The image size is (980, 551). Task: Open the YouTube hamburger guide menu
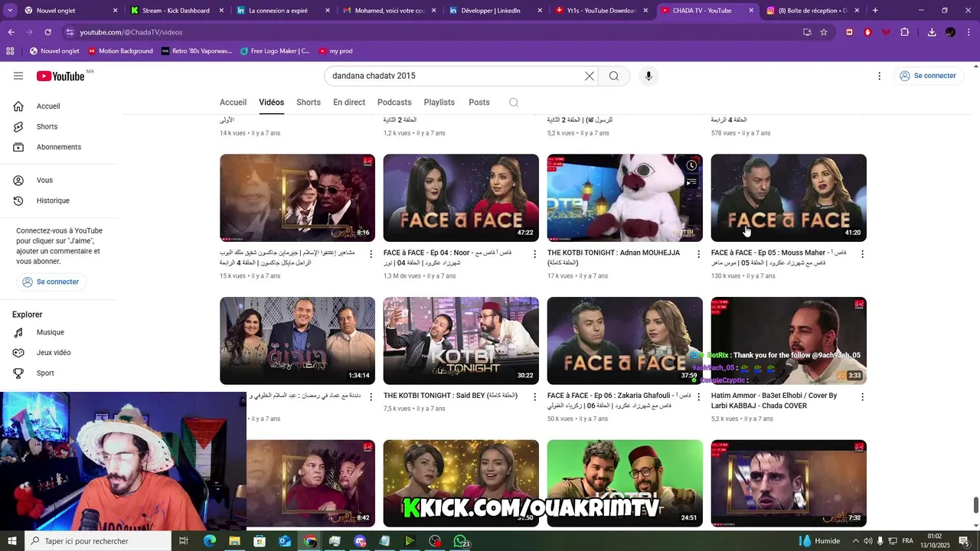click(18, 76)
